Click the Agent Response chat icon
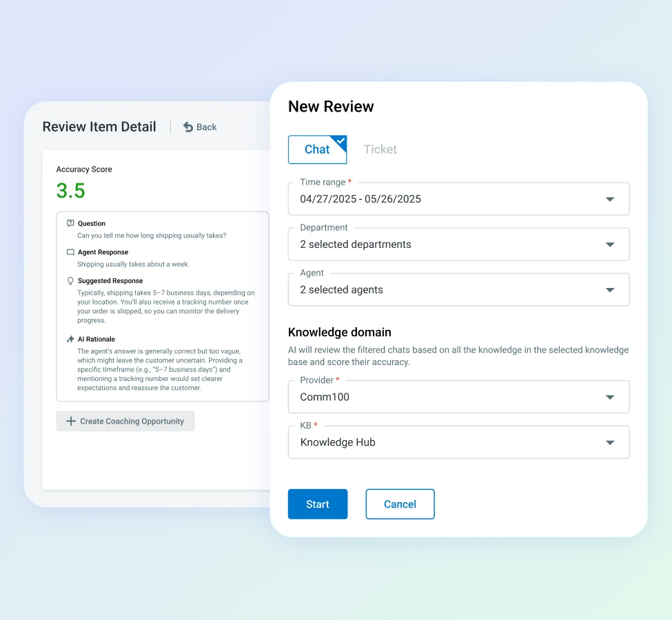 click(x=70, y=252)
